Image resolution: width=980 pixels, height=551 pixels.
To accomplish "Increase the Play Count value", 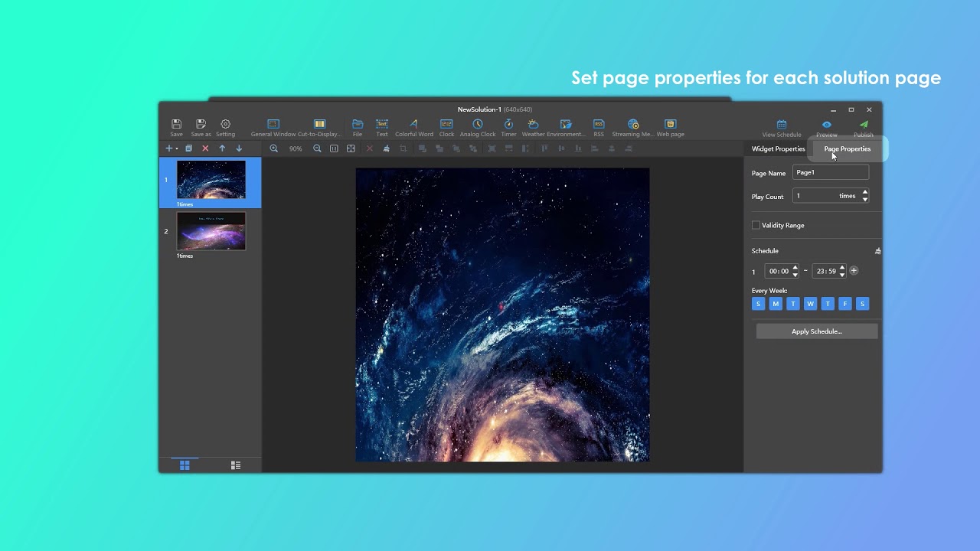I will tap(865, 192).
